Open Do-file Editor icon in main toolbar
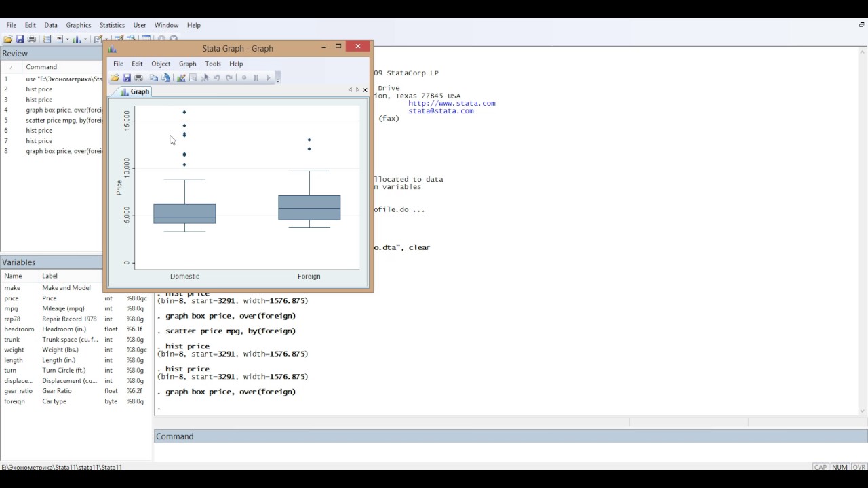 point(98,39)
